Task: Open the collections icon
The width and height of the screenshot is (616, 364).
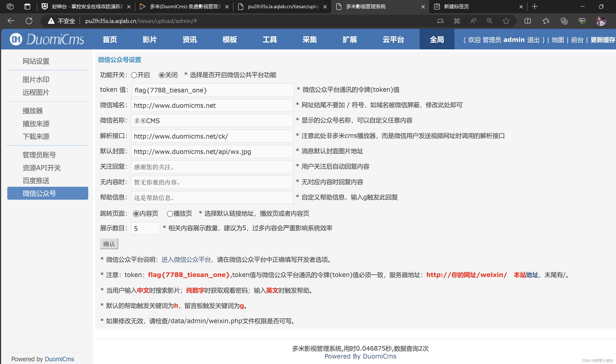Action: (x=564, y=21)
